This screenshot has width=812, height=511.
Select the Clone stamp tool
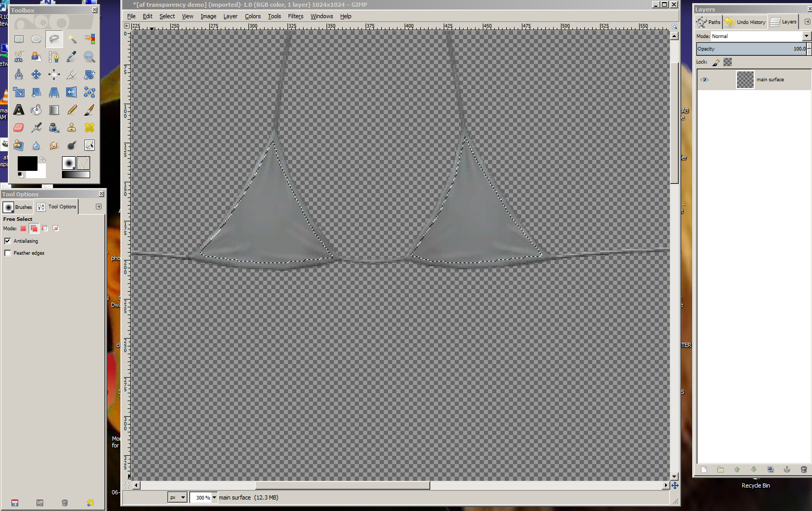point(72,128)
